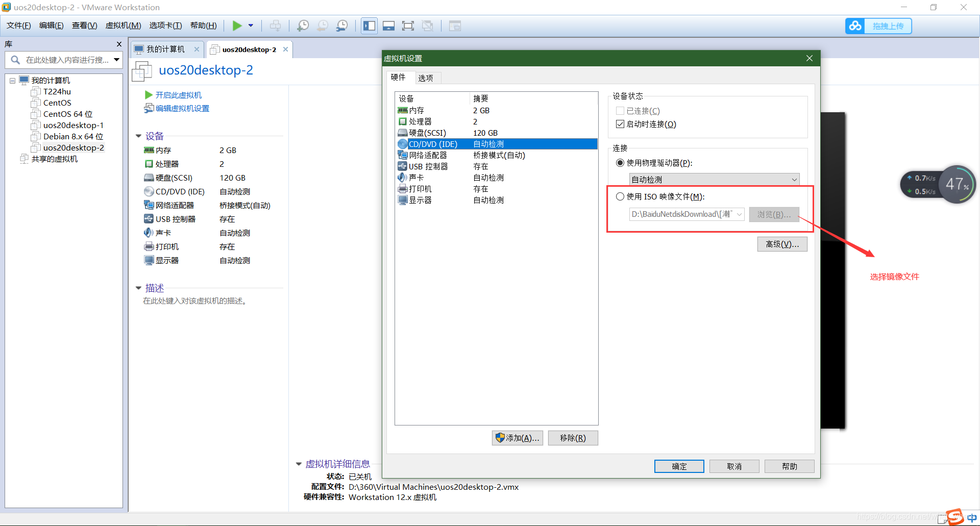Viewport: 980px width, 526px height.
Task: Select USB 控制器 row in dialog hardware list
Action: point(496,167)
